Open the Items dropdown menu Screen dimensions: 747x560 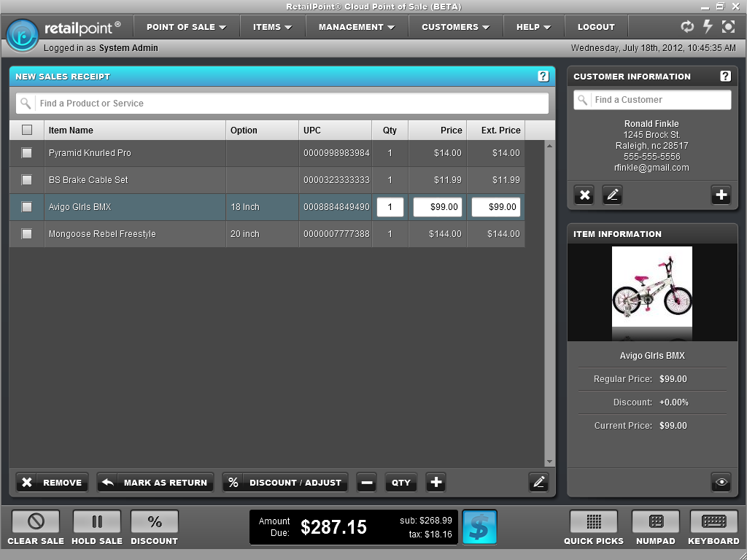point(273,27)
